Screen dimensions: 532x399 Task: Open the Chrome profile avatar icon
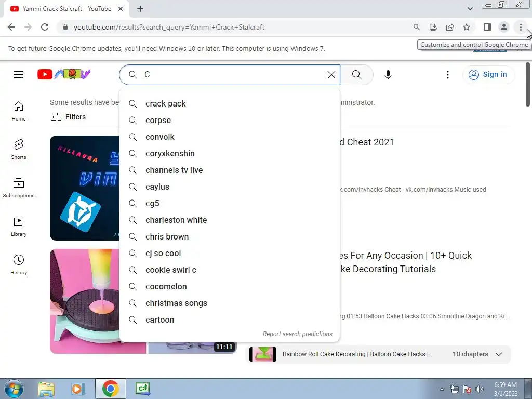504,27
